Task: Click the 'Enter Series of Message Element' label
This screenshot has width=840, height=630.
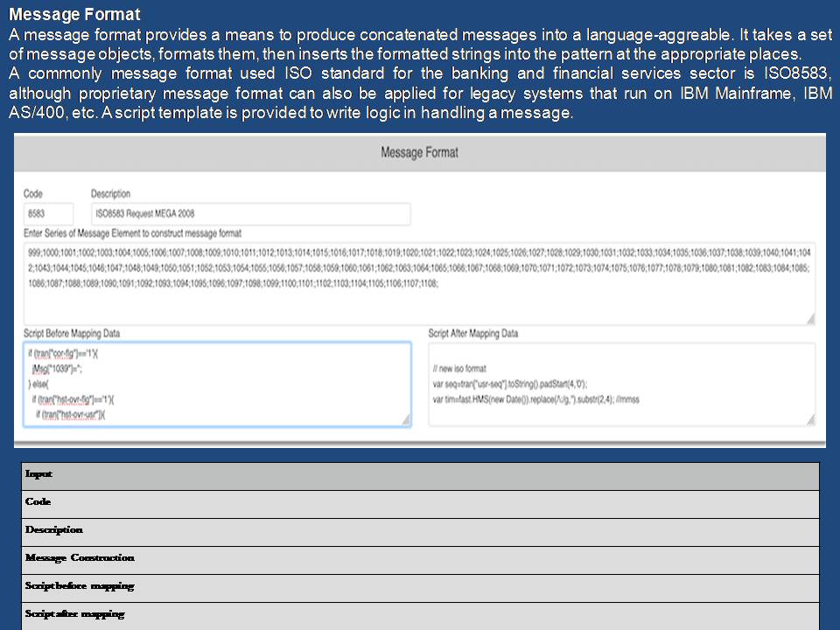Action: coord(132,234)
